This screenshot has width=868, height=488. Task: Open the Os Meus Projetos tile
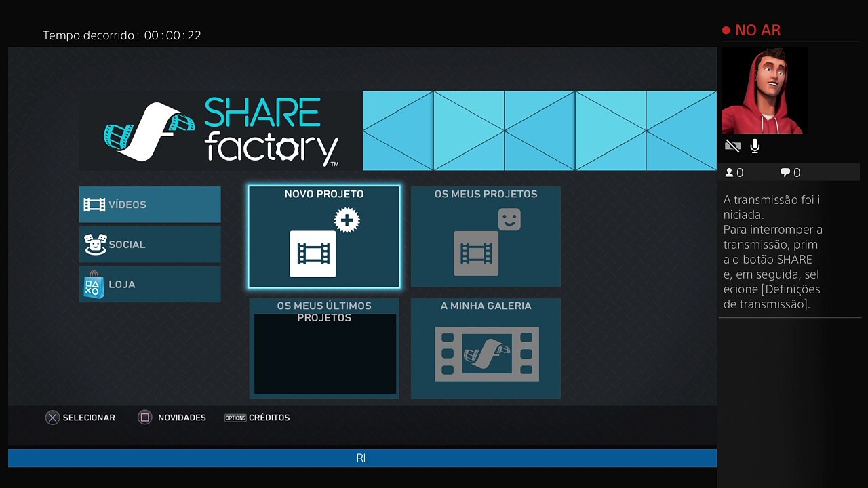[486, 237]
